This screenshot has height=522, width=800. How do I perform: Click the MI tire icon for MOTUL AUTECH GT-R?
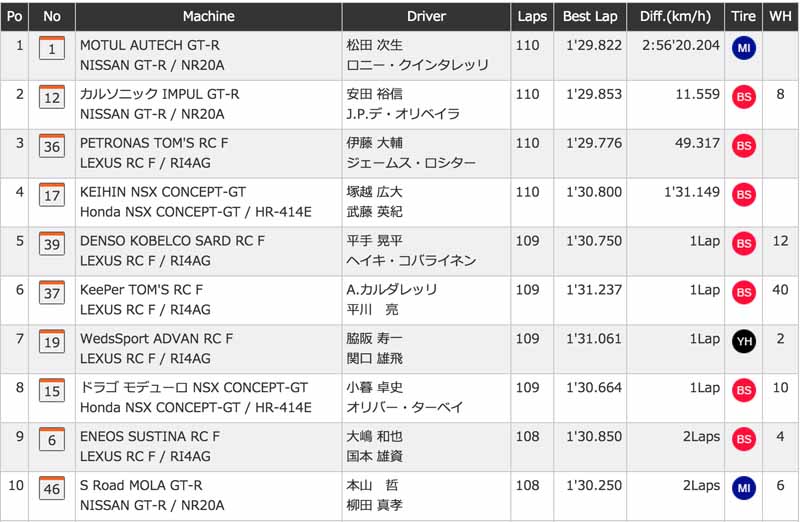(x=743, y=48)
